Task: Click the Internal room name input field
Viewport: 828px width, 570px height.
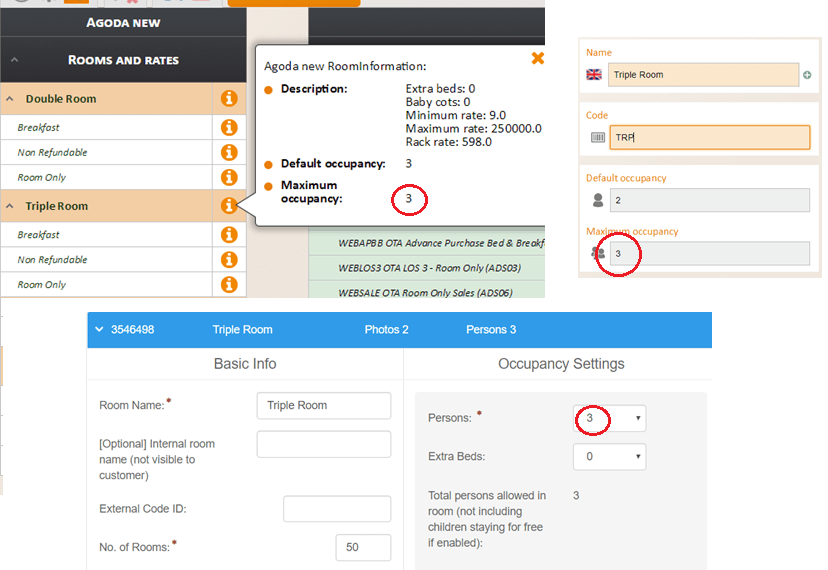Action: (324, 444)
